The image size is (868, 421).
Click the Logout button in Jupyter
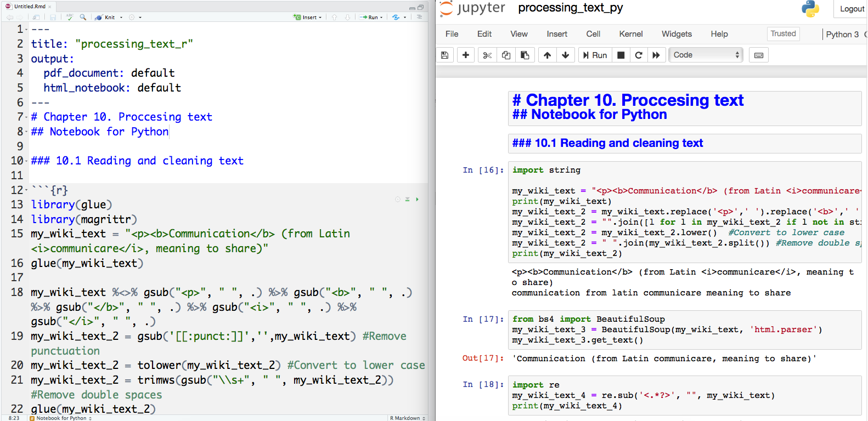tap(852, 9)
